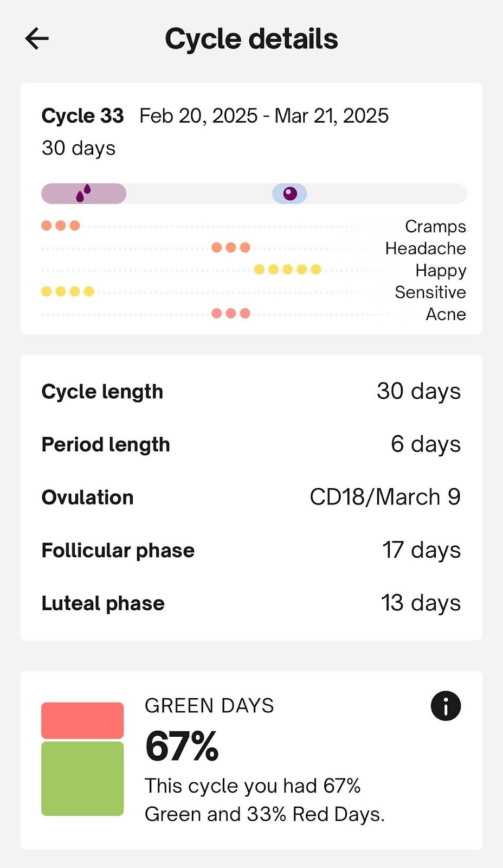Tap the Cycle length row
This screenshot has height=868, width=503.
[x=251, y=391]
